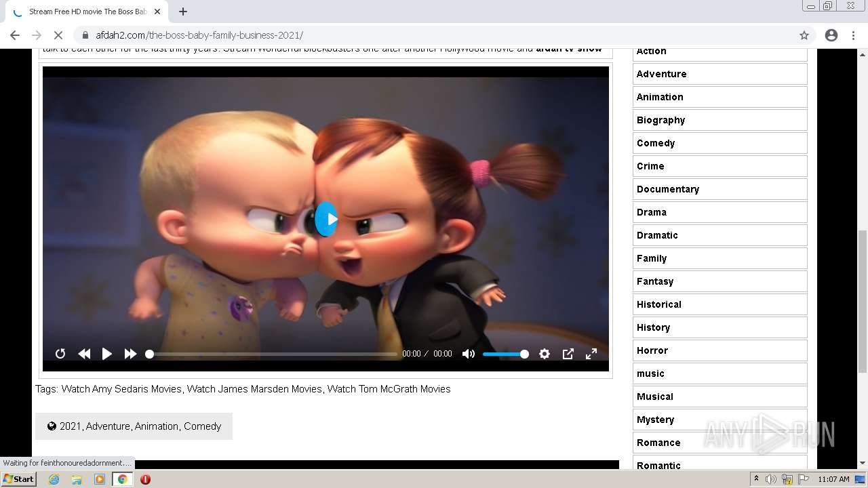Open Chrome three-dot menu

[x=853, y=35]
